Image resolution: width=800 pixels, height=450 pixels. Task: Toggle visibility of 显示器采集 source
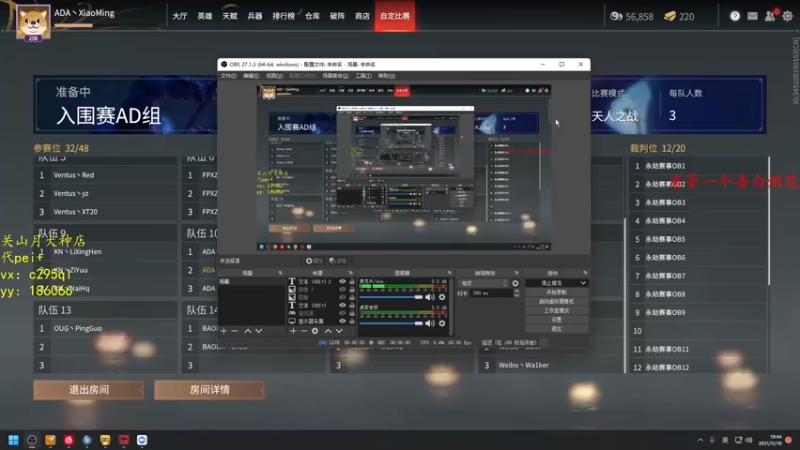tap(342, 321)
